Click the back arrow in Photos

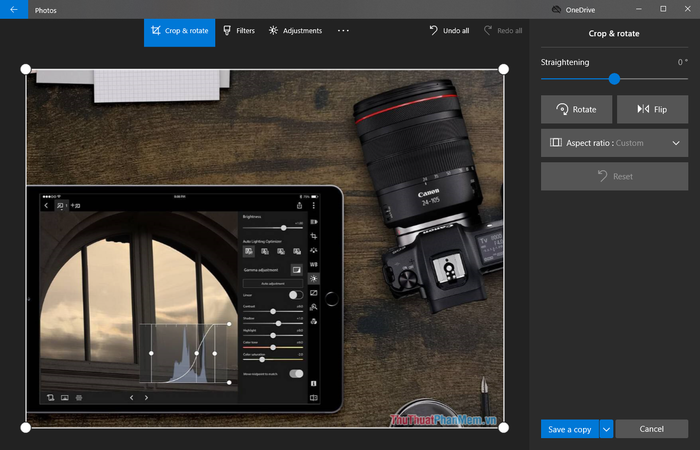pyautogui.click(x=13, y=9)
